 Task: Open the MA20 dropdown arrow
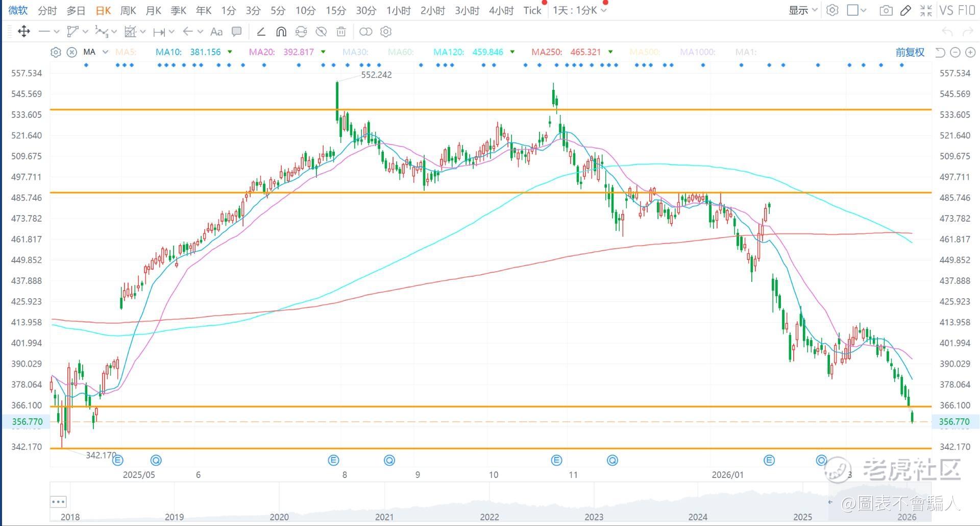(323, 52)
